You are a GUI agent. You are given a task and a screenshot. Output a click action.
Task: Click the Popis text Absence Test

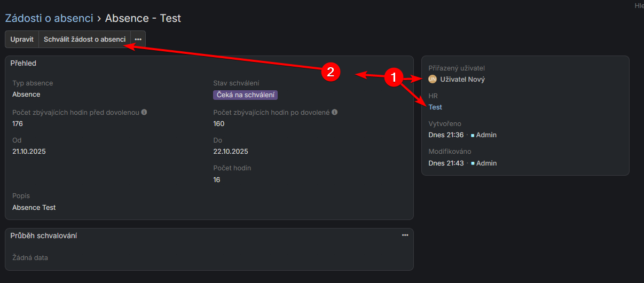34,208
